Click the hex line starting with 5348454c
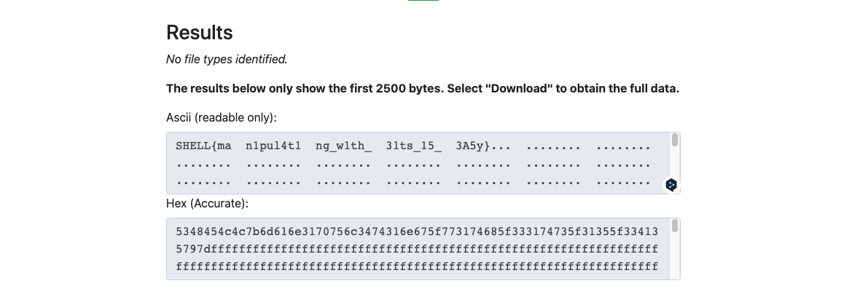Screen dimensions: 868x297 pos(416,231)
